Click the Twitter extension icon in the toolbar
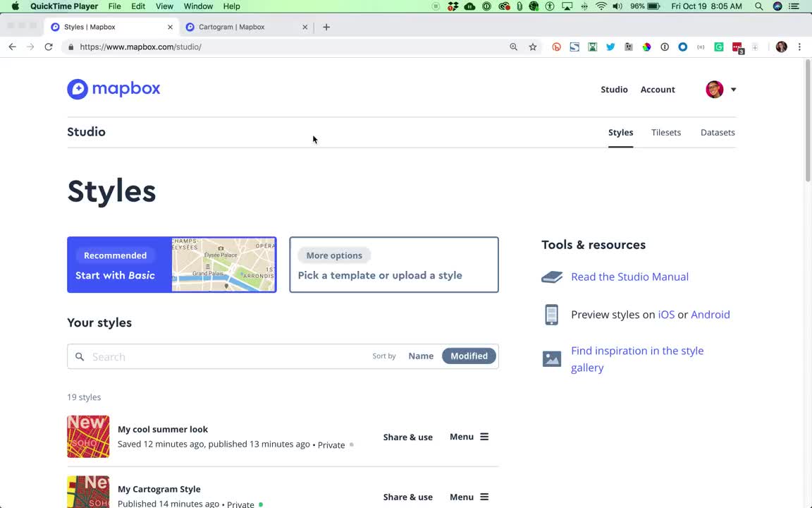This screenshot has width=812, height=508. click(x=610, y=47)
